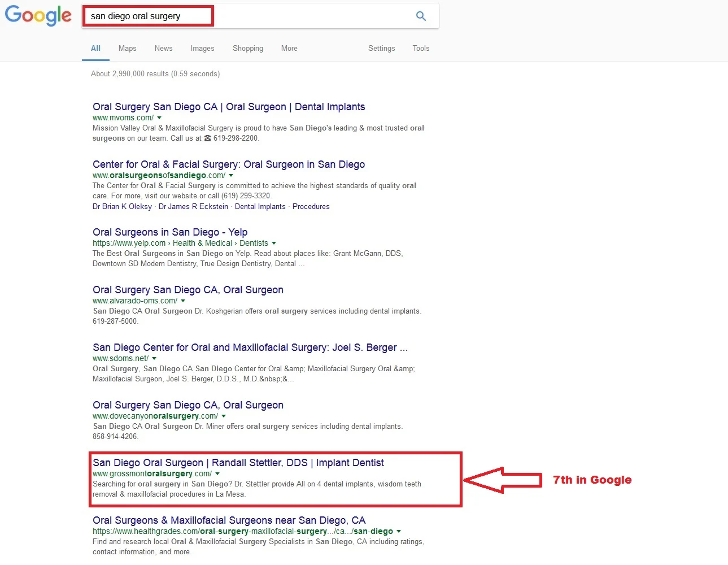Image resolution: width=728 pixels, height=565 pixels.
Task: Select the All results tab
Action: click(x=96, y=49)
